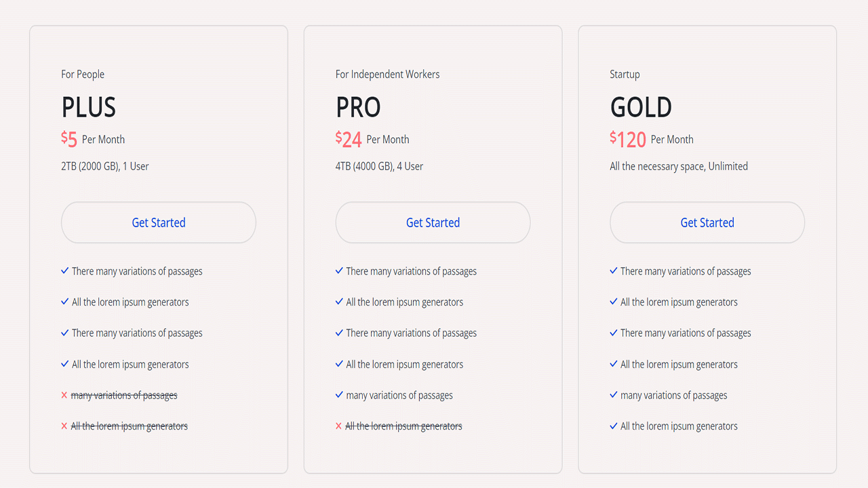Click the checkmark next to PRO's lorem ipsum generators

pos(338,302)
